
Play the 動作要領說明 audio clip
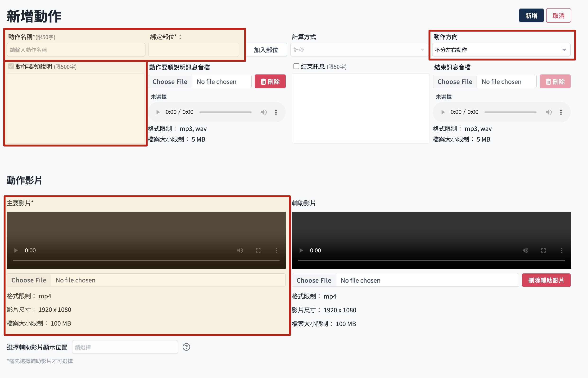click(158, 112)
